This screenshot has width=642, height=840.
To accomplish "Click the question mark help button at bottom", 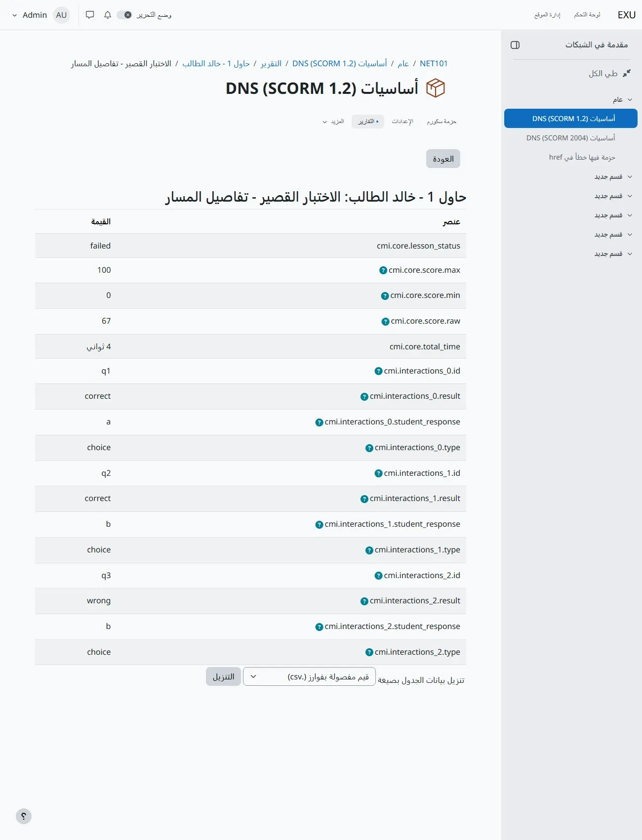I will (x=24, y=816).
